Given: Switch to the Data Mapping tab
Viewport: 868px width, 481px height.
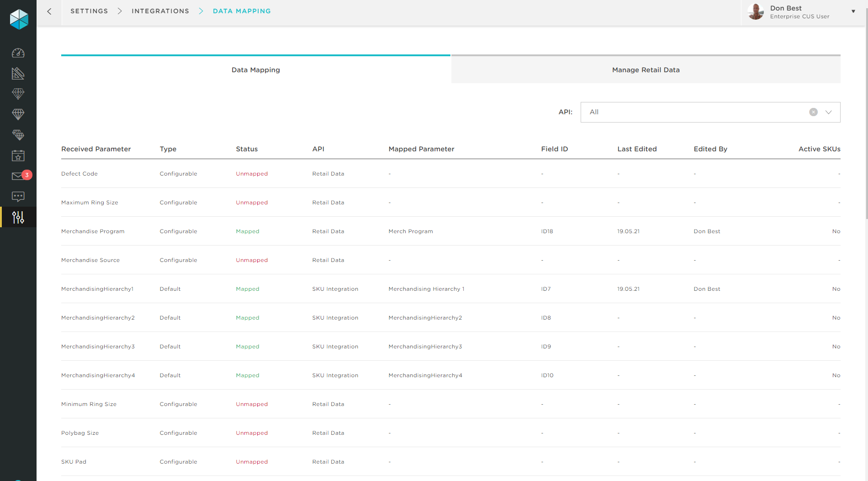Looking at the screenshot, I should (x=256, y=69).
